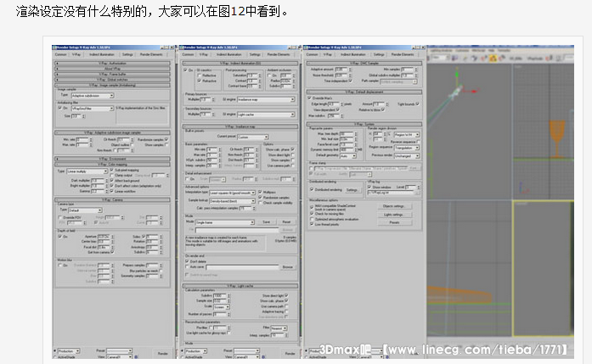Enable Ambient occlusion On checkbox
This screenshot has width=592, height=364.
pos(269,76)
